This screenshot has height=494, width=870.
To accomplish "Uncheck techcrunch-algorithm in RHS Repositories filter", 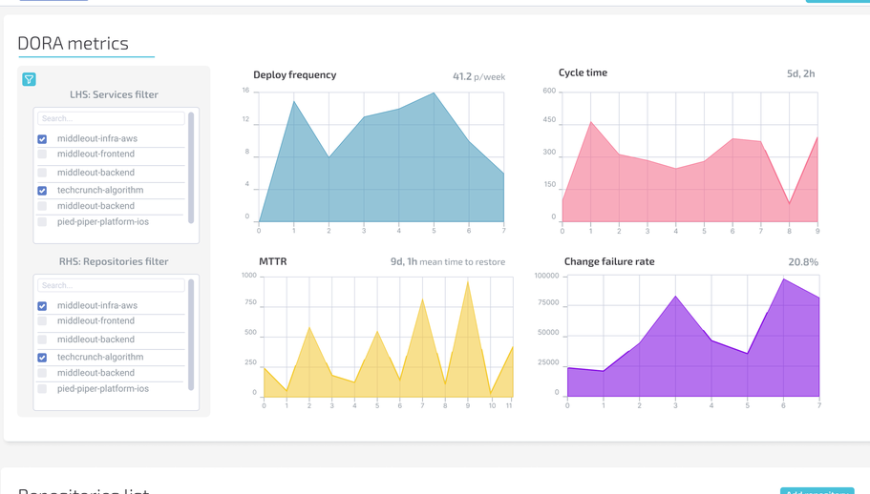I will [x=42, y=357].
